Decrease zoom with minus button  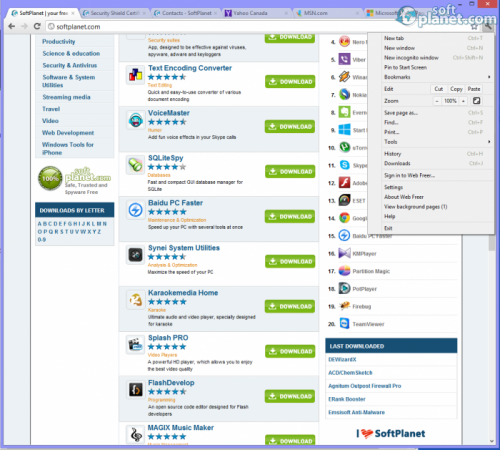[x=437, y=101]
